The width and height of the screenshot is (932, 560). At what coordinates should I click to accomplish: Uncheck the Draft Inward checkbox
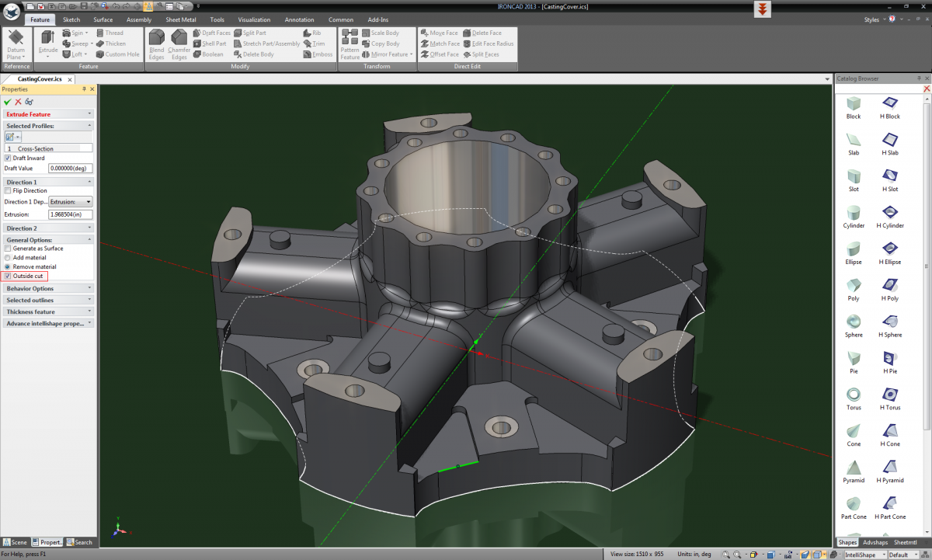coord(8,158)
